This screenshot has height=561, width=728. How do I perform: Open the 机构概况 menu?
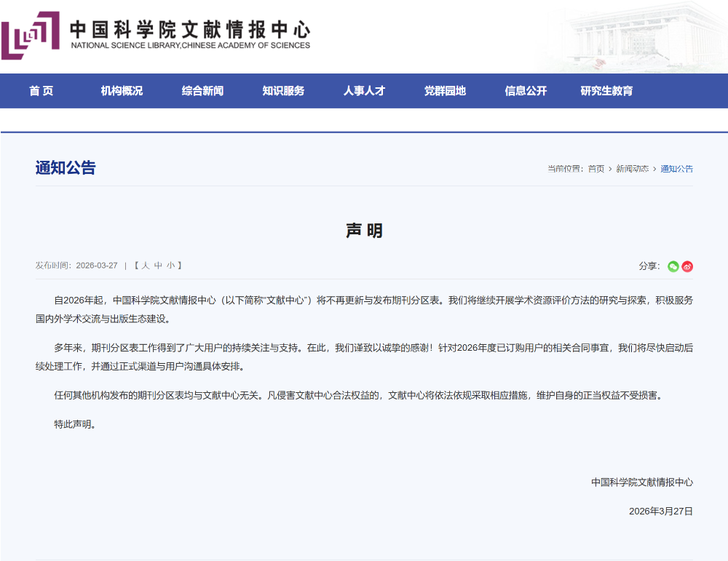point(122,91)
